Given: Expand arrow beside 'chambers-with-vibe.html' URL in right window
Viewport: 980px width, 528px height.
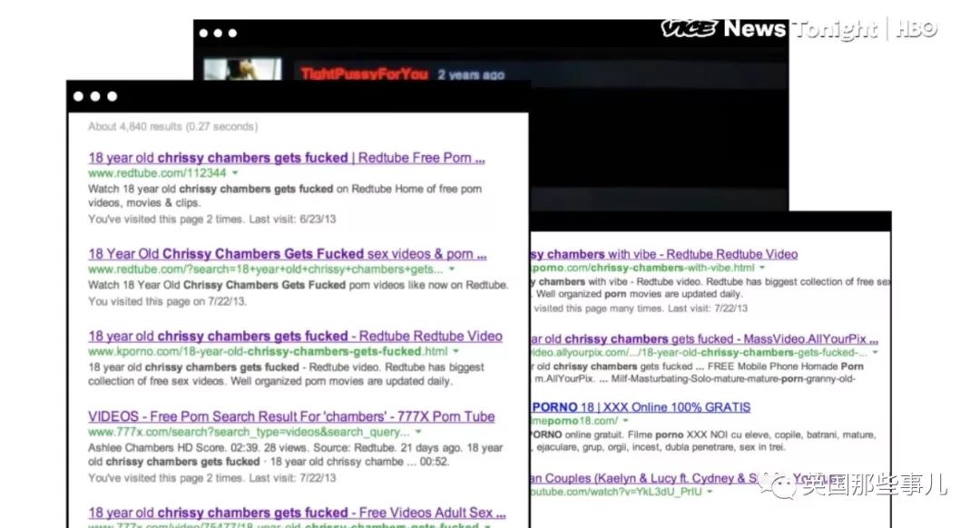Looking at the screenshot, I should click(x=762, y=268).
